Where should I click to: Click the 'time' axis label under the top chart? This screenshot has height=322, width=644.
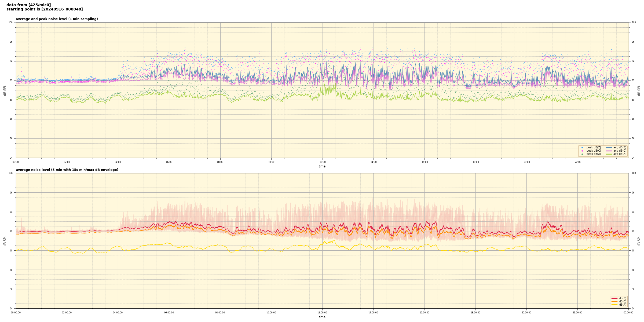(322, 166)
